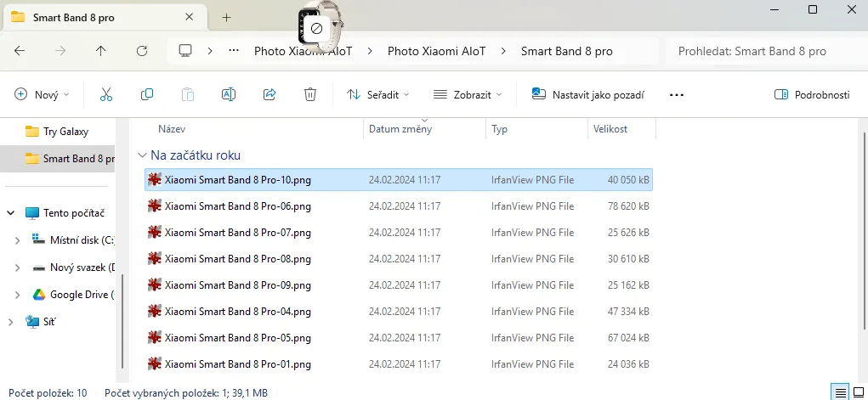Viewport: 868px width, 400px height.
Task: Toggle the Podrobnosti details pane
Action: 812,94
